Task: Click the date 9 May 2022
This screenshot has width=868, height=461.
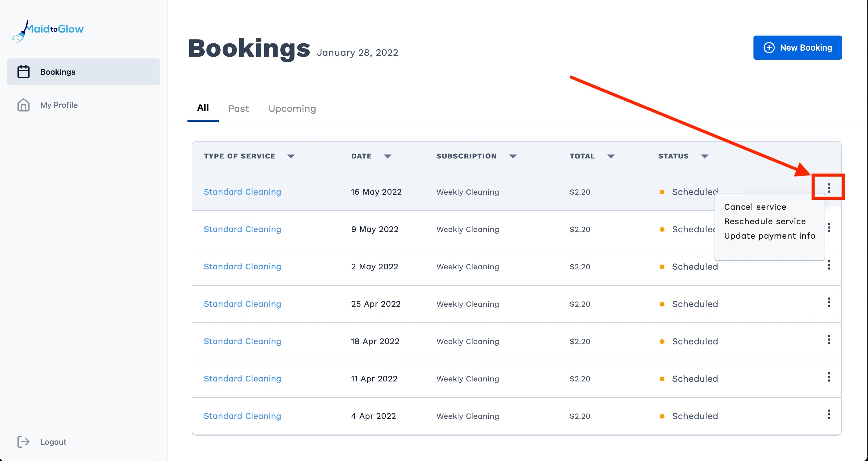Action: click(375, 229)
